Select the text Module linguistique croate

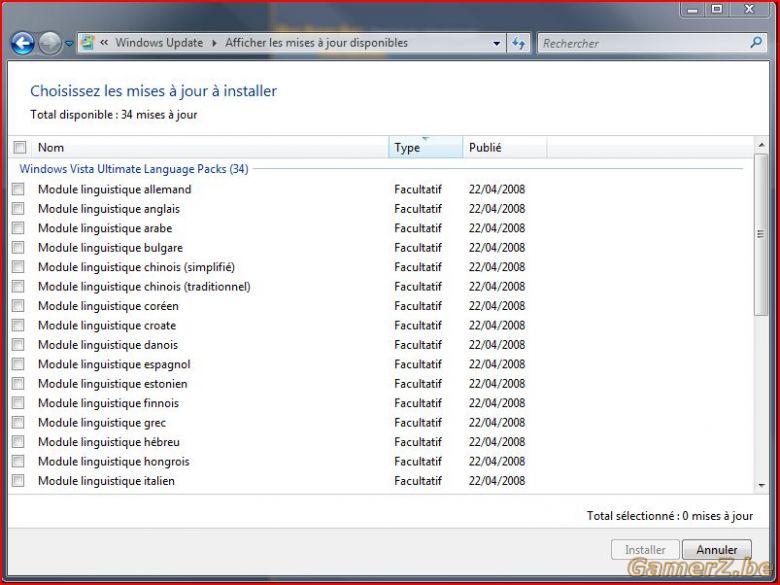click(107, 325)
